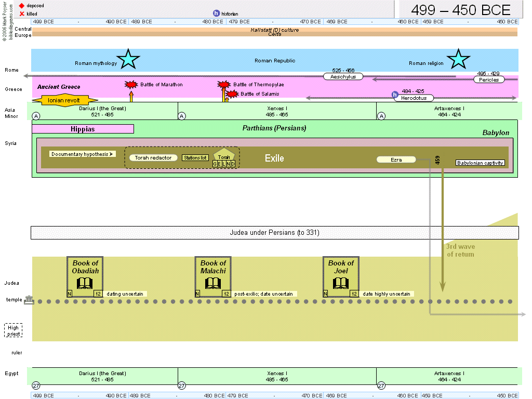Click the Battle of Salamis burst icon
This screenshot has width=532, height=399.
point(232,94)
